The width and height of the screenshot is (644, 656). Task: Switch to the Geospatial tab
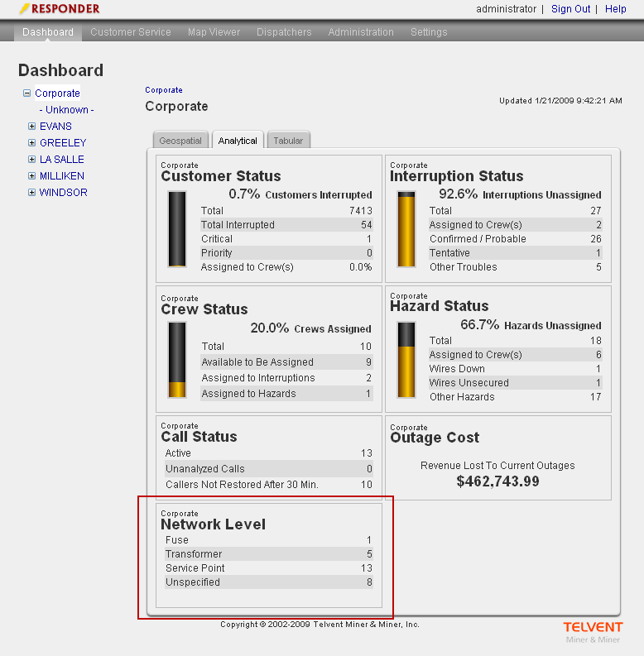click(x=180, y=141)
